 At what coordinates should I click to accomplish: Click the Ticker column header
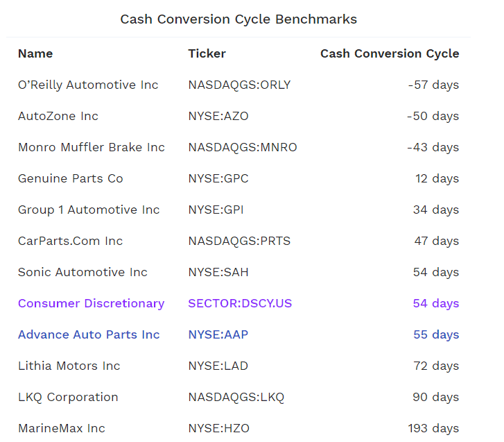coord(207,53)
